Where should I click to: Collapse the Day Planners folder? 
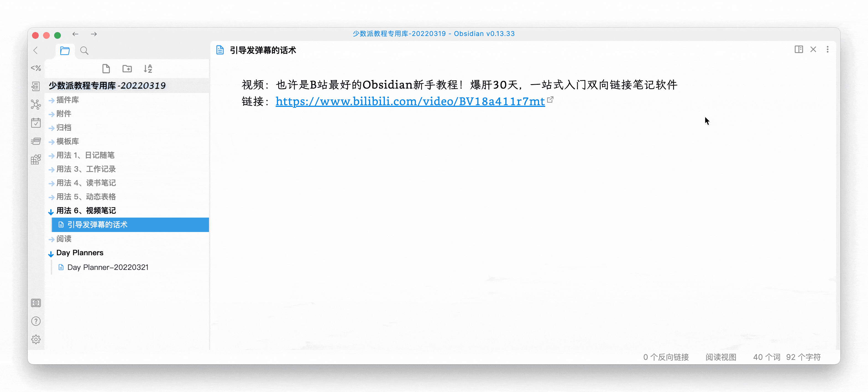(80, 253)
